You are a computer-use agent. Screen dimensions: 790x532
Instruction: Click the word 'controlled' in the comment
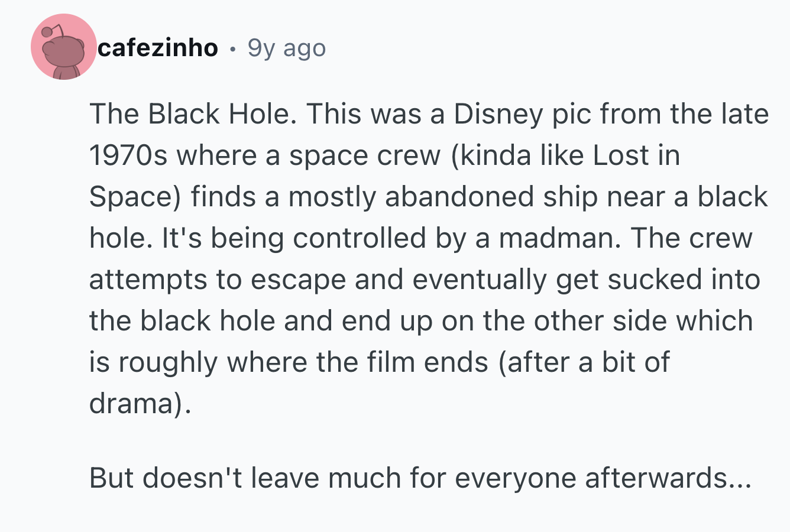(360, 238)
